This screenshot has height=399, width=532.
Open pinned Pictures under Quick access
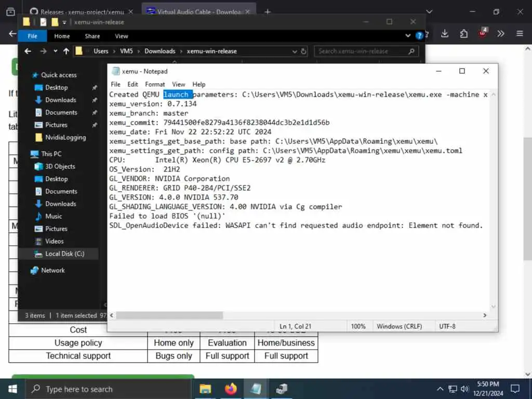click(56, 125)
